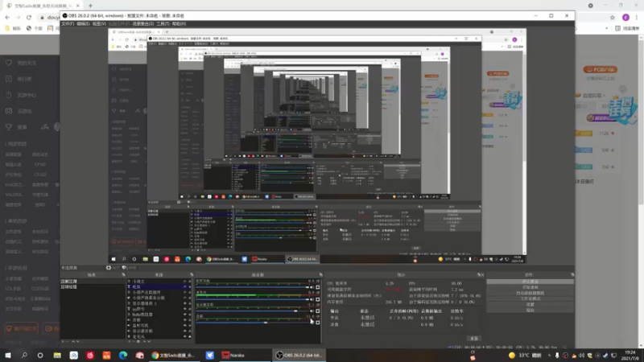Viewport: 644px width, 362px height.
Task: Select the 汉家江湖 scene
Action: [93, 282]
